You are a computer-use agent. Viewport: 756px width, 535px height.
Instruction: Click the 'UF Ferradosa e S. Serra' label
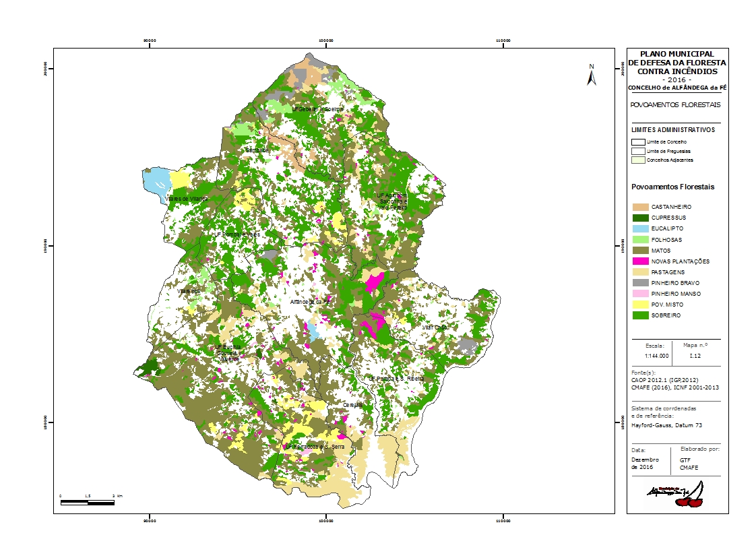coord(315,447)
